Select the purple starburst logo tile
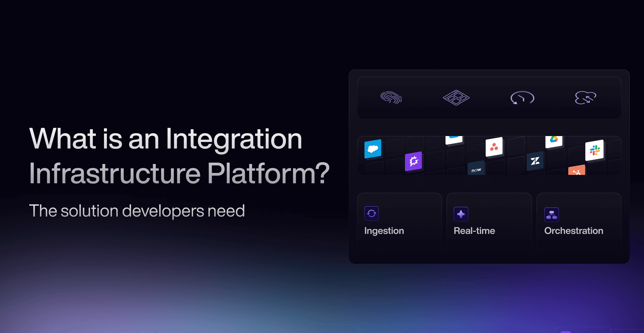 click(x=413, y=161)
